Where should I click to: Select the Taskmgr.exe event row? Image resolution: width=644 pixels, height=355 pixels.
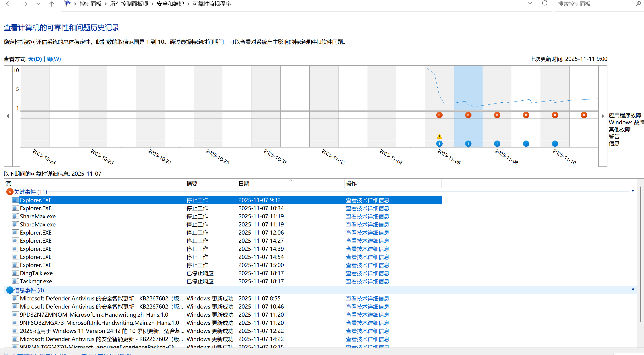click(x=227, y=281)
